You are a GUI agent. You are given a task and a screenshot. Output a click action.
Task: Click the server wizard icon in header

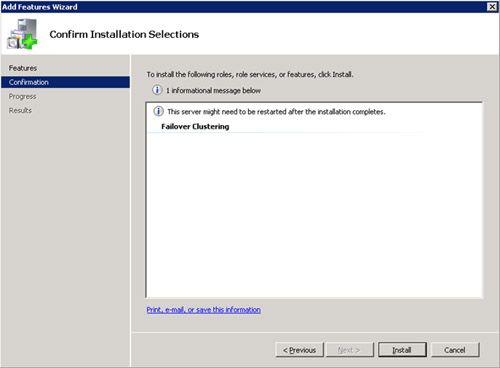point(22,34)
